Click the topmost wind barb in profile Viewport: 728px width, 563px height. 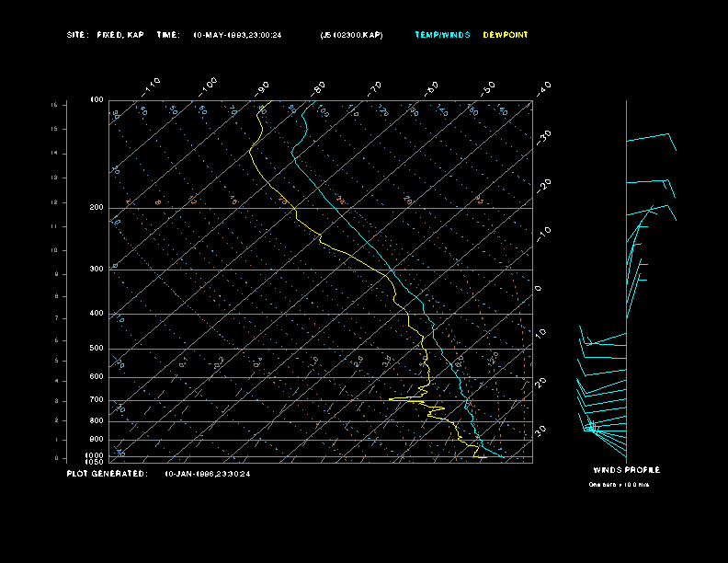tap(651, 139)
